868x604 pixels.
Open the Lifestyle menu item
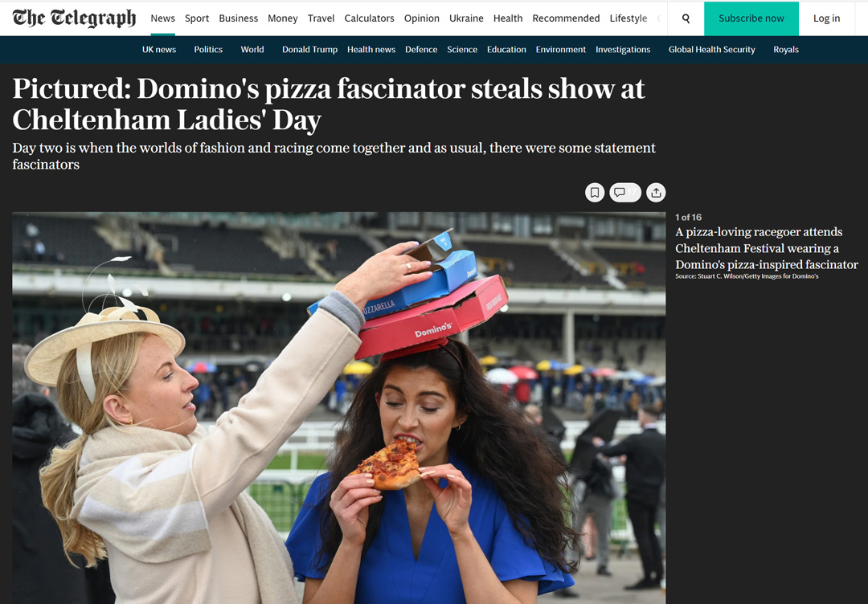628,18
